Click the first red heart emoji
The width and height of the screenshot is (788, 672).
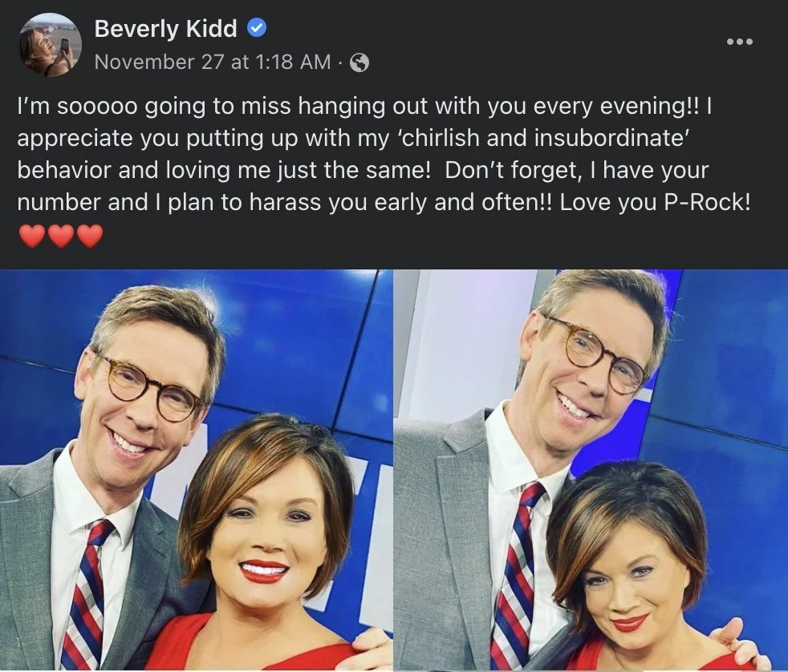(x=31, y=236)
